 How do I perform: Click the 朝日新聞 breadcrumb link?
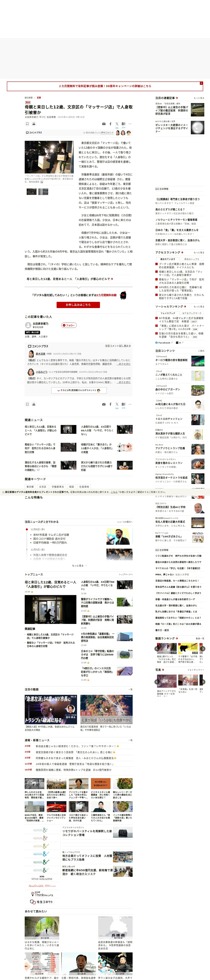[29, 98]
